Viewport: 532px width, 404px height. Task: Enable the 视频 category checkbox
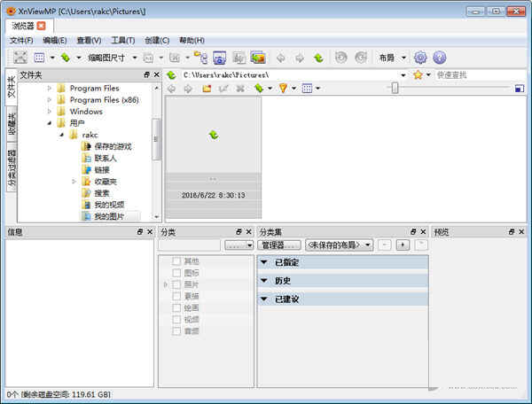coord(176,319)
